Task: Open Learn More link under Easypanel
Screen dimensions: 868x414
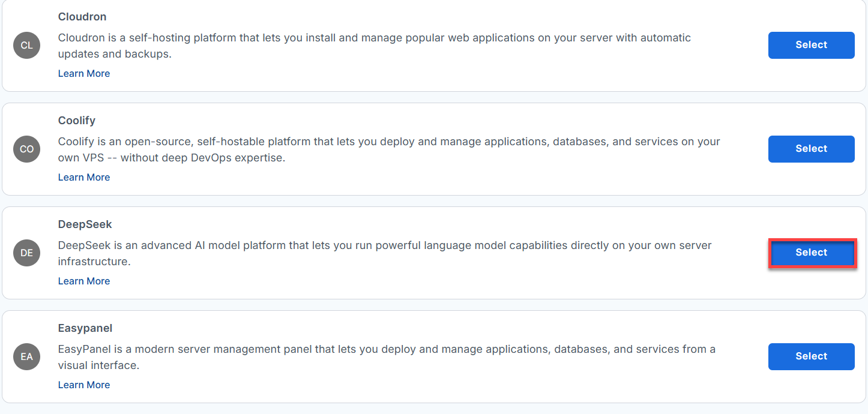Action: [x=84, y=385]
